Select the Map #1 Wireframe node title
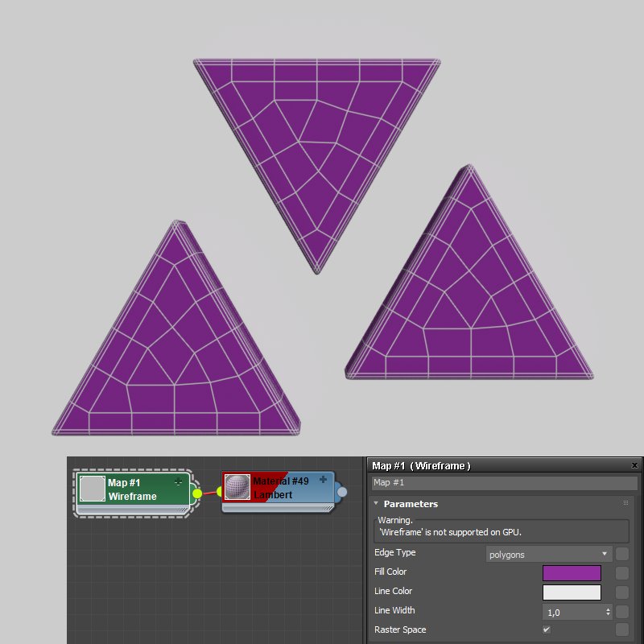 [x=132, y=489]
